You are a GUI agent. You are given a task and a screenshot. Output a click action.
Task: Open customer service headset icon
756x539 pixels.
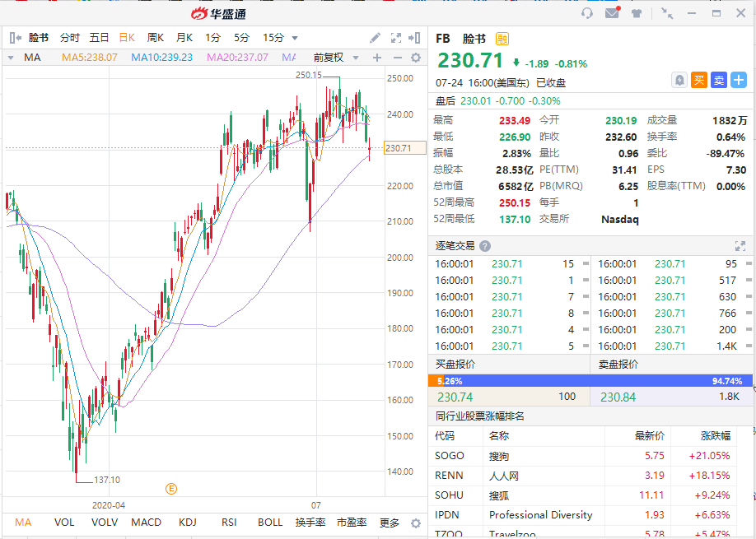[x=587, y=13]
